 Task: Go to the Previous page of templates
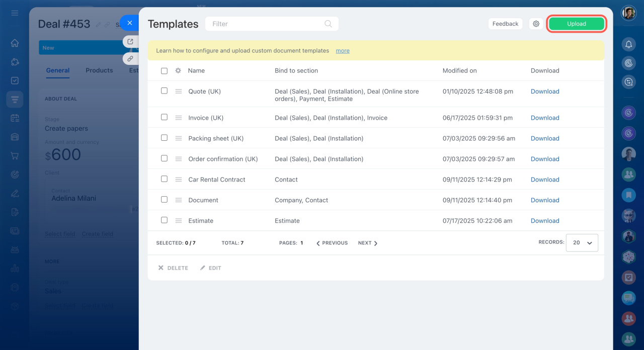(x=332, y=243)
